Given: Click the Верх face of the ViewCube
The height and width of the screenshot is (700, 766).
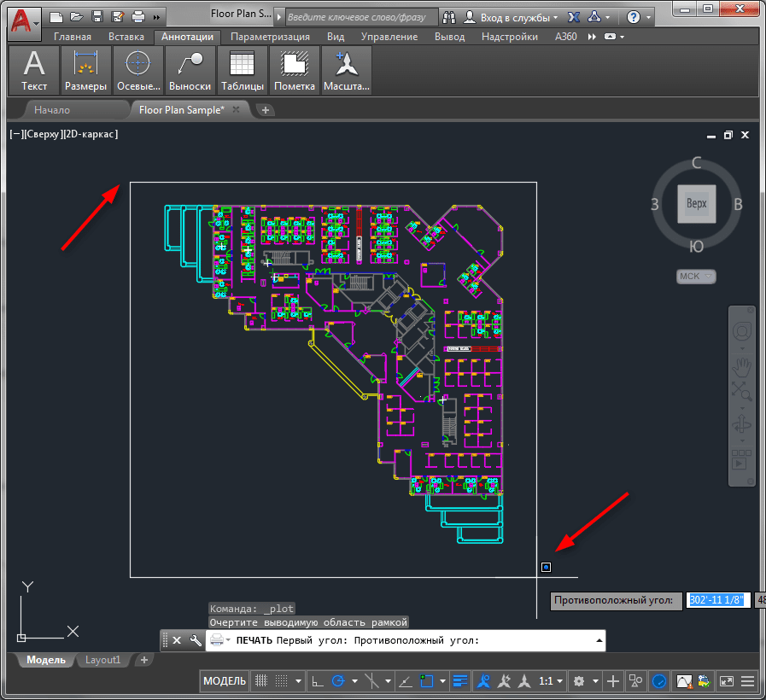Looking at the screenshot, I should tap(696, 204).
